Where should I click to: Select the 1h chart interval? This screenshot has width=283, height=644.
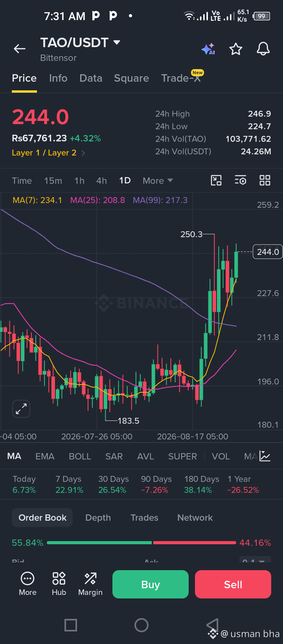(x=79, y=181)
